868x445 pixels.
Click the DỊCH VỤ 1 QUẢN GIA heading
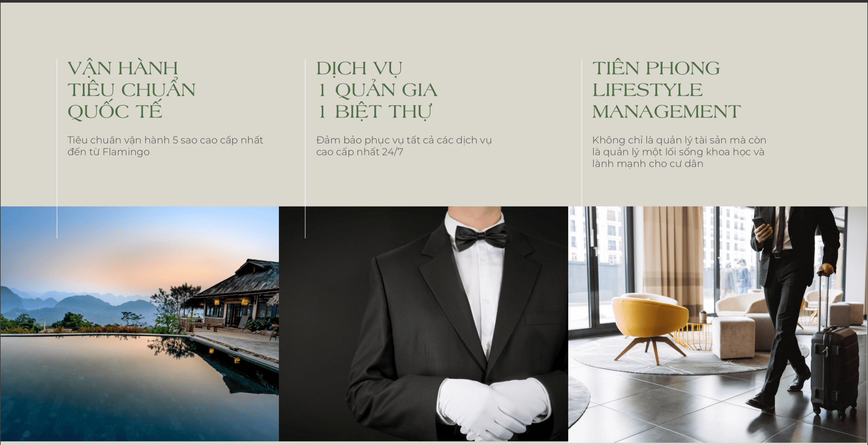377,90
